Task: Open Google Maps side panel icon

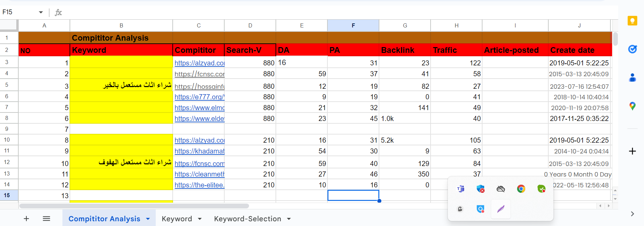Action: tap(632, 106)
